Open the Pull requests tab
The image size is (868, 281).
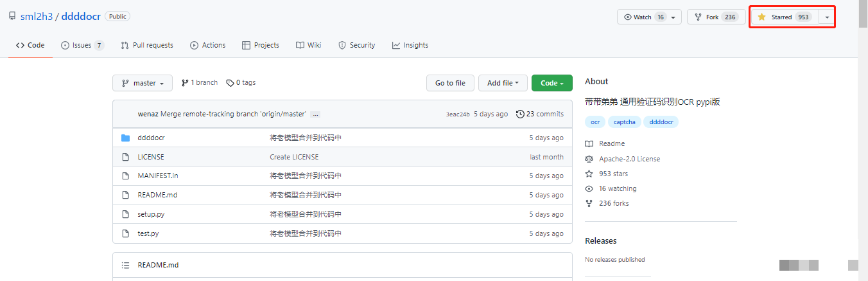pos(147,45)
